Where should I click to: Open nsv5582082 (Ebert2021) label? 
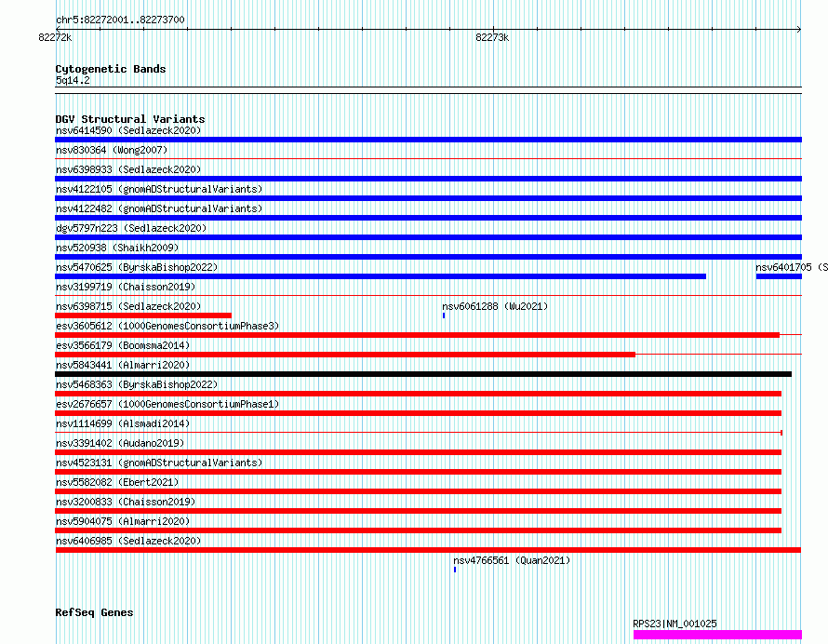point(117,482)
